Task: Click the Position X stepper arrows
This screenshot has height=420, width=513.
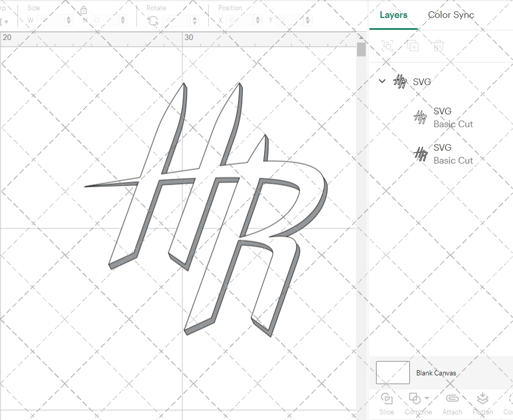Action: [x=258, y=21]
